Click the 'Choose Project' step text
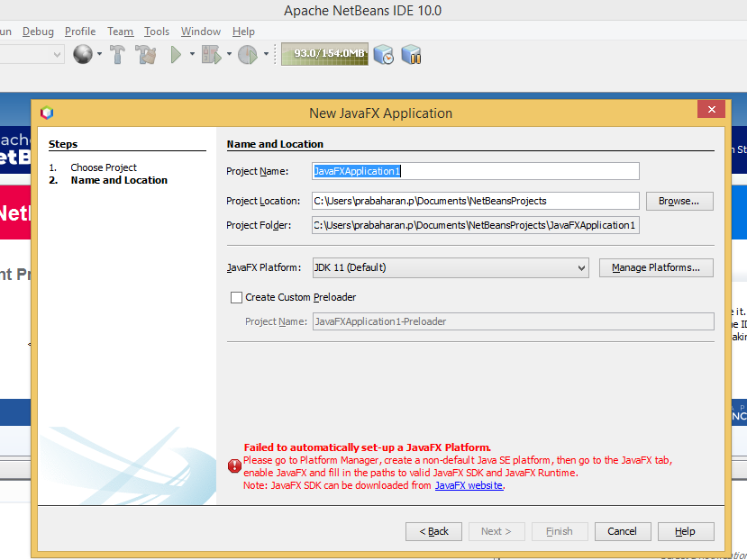The image size is (747, 560). (x=104, y=167)
